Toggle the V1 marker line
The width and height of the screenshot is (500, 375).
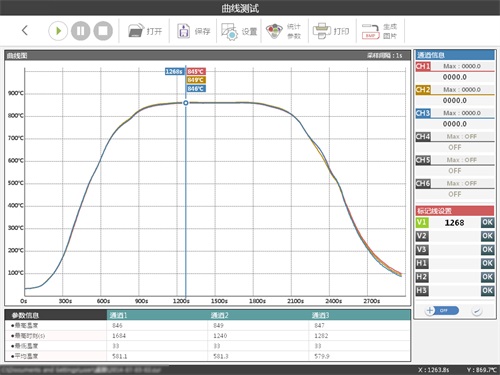[422, 222]
